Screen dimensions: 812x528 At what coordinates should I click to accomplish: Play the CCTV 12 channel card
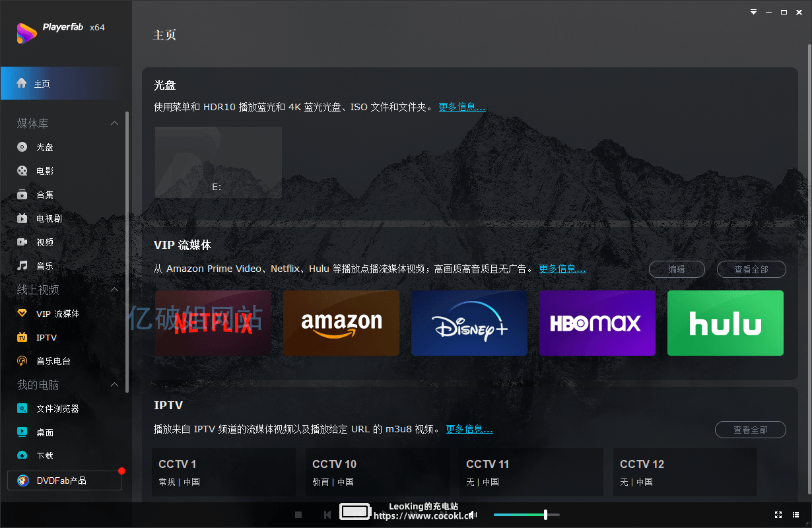(x=685, y=473)
